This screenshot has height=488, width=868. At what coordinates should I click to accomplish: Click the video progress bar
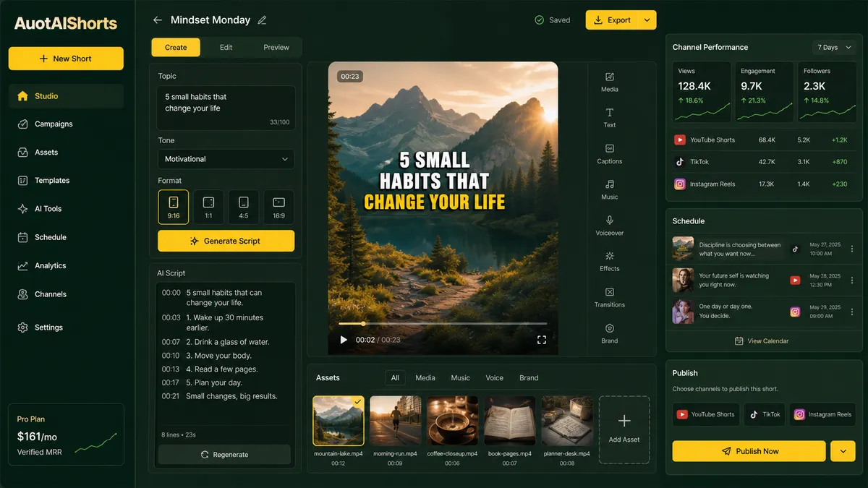pos(443,323)
